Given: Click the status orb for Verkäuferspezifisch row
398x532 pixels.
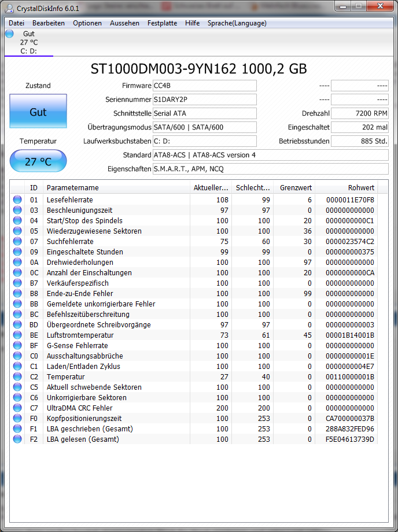Looking at the screenshot, I should point(17,283).
